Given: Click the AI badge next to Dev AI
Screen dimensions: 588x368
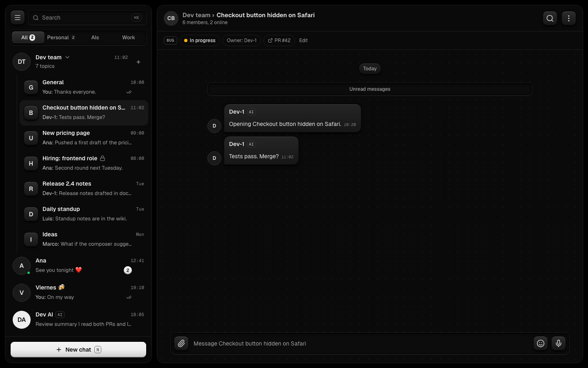Looking at the screenshot, I should (60, 314).
